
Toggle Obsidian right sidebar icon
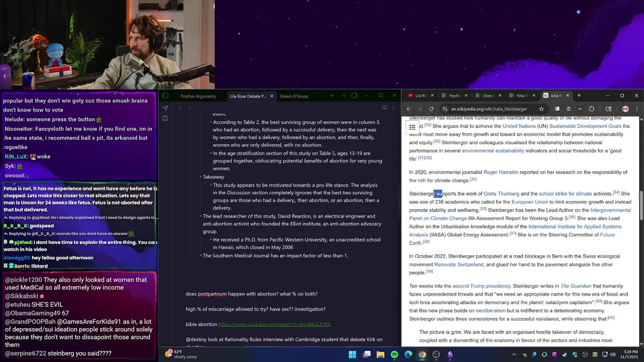tap(354, 96)
